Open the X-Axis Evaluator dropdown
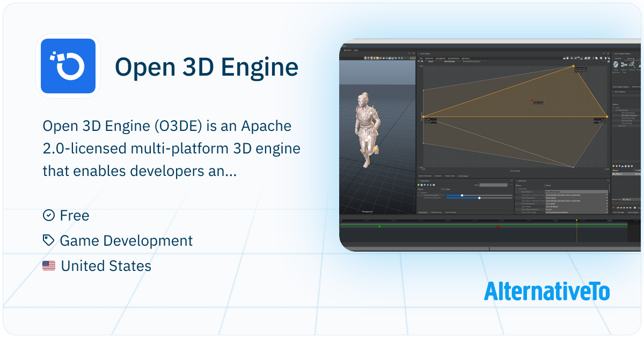 pyautogui.click(x=576, y=198)
